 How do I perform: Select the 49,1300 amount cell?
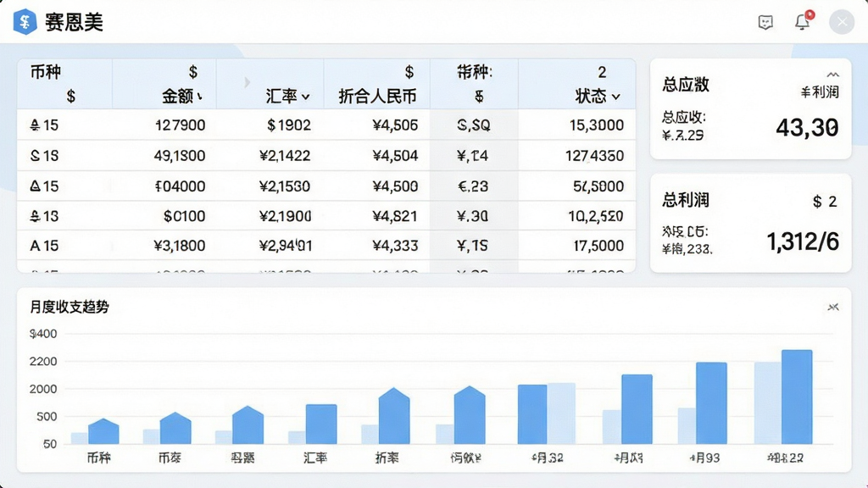(180, 156)
